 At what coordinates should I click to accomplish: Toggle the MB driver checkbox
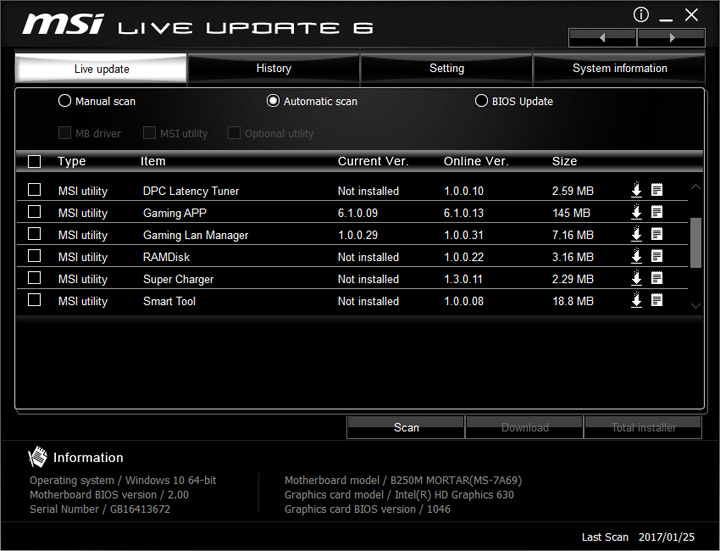coord(64,133)
